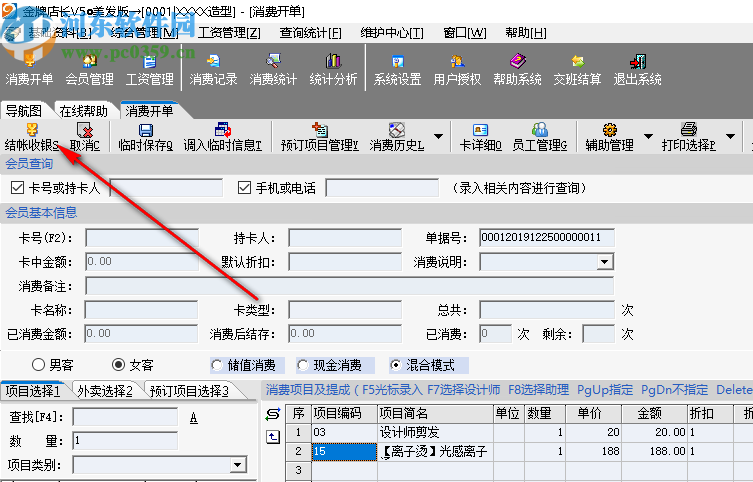The height and width of the screenshot is (482, 753).
Task: Switch to 在线帮助 tab
Action: (x=84, y=111)
